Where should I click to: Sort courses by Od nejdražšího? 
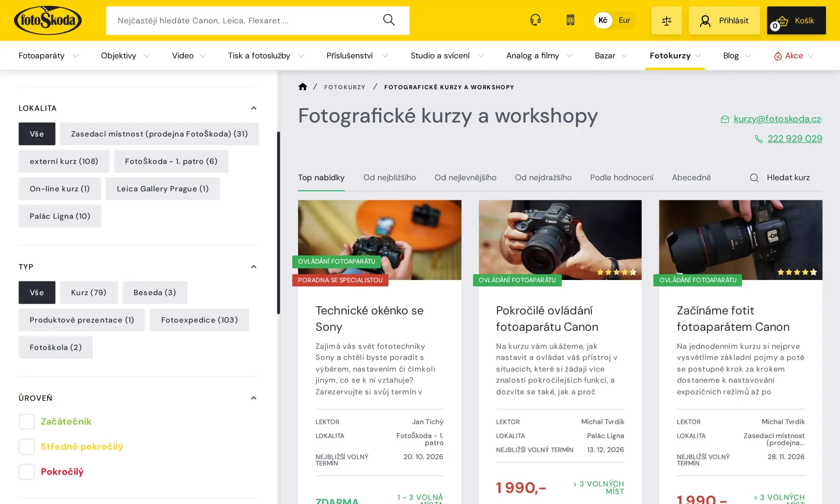coord(543,178)
